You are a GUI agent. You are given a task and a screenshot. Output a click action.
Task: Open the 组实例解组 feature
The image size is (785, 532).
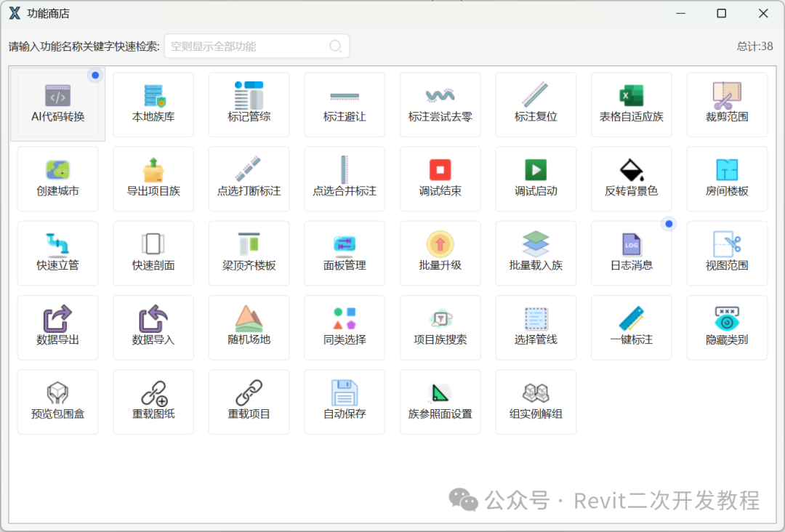(x=536, y=402)
